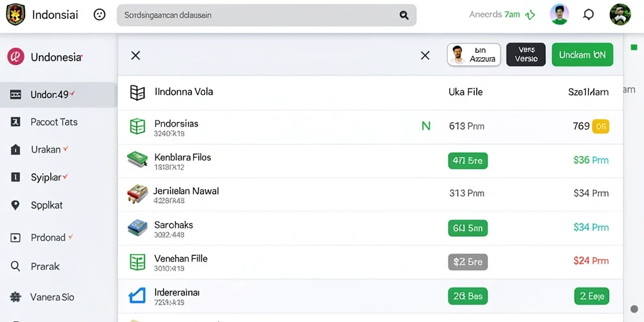Click the green spreadsheet icon beside Pndorsiias
Viewport: 644px width, 322px height.
[138, 126]
